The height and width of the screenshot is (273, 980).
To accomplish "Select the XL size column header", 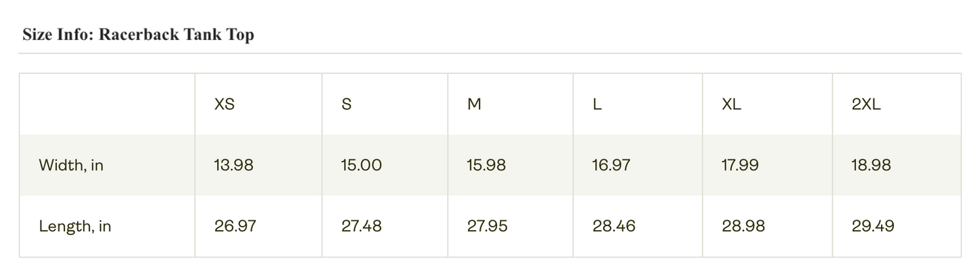I will pyautogui.click(x=732, y=105).
